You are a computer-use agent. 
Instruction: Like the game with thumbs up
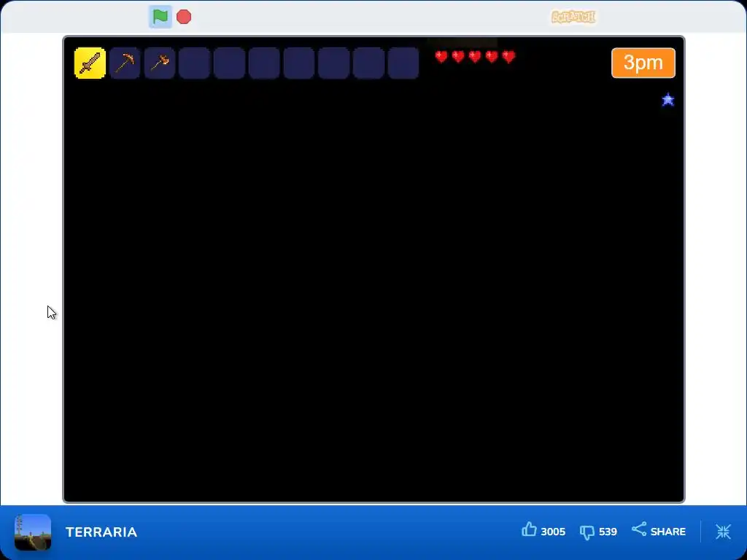[x=529, y=530]
